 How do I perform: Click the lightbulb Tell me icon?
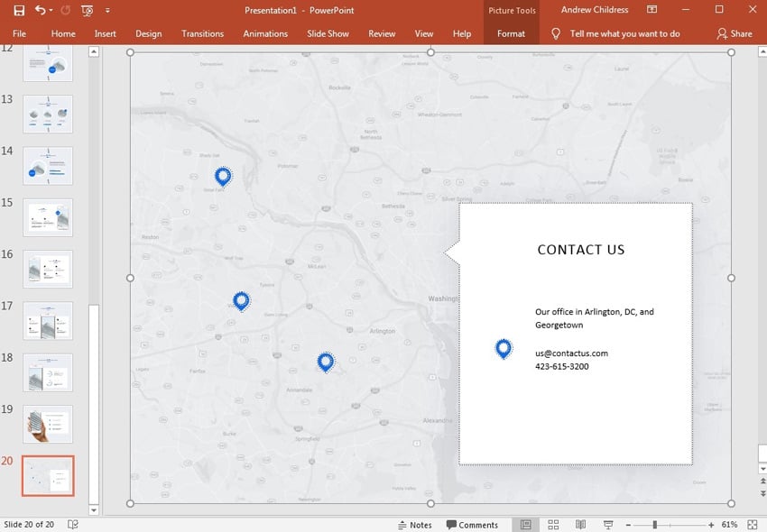click(556, 33)
